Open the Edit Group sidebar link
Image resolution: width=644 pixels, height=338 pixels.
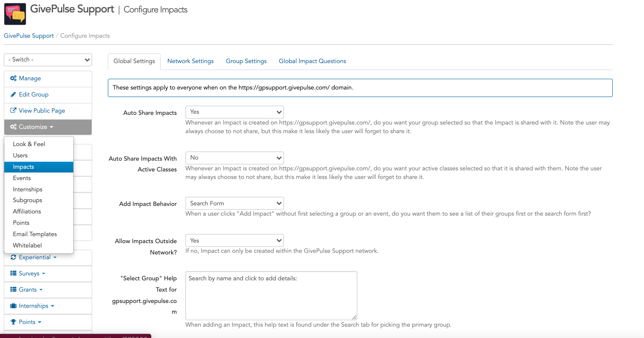point(48,95)
